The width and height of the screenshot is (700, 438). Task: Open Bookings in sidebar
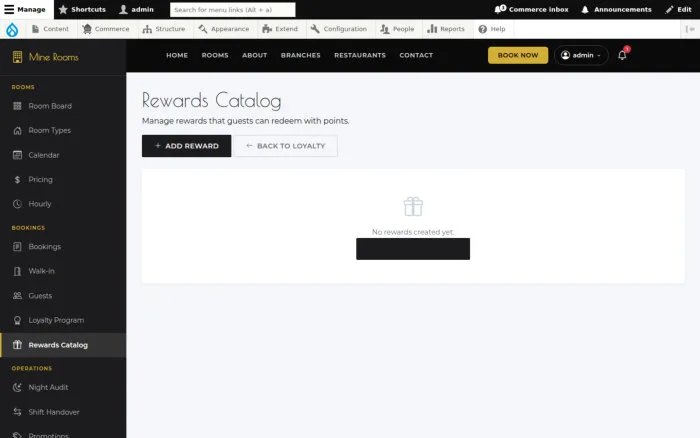tap(63, 246)
